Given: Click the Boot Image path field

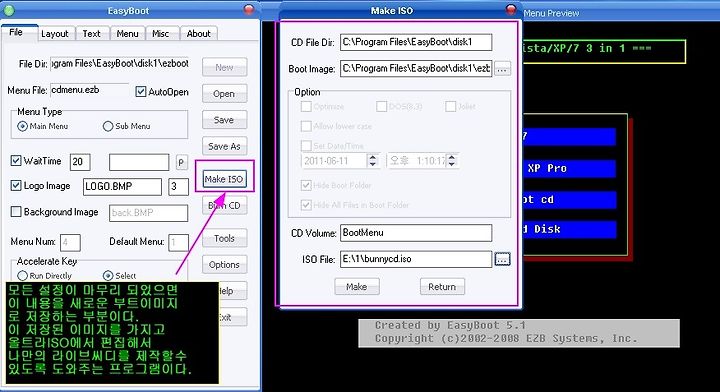Looking at the screenshot, I should click(416, 68).
